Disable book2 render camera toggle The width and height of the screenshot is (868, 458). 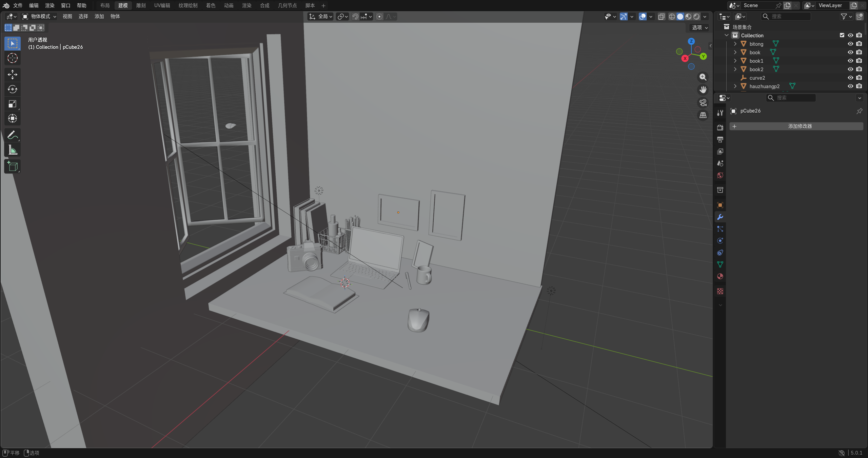tap(859, 69)
